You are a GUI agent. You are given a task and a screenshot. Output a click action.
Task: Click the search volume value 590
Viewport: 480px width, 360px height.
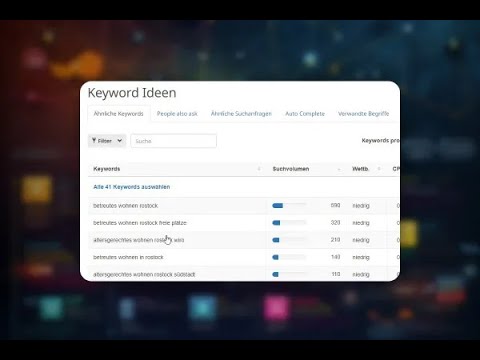pos(335,205)
